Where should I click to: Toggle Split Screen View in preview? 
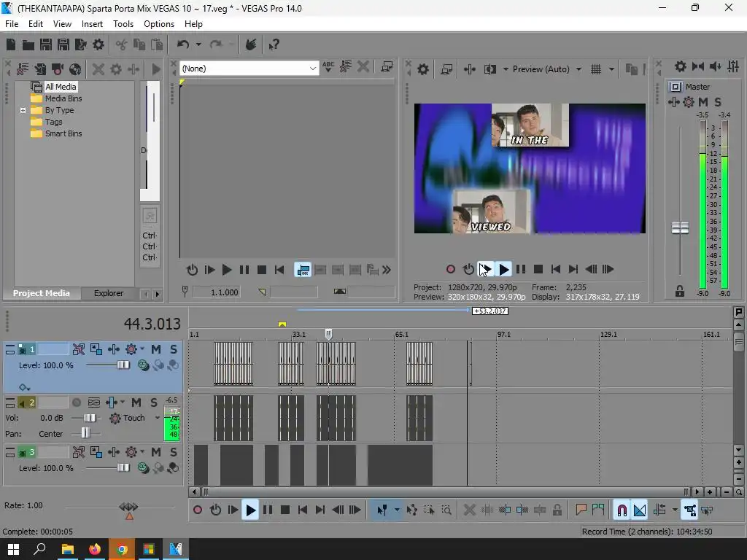point(490,69)
